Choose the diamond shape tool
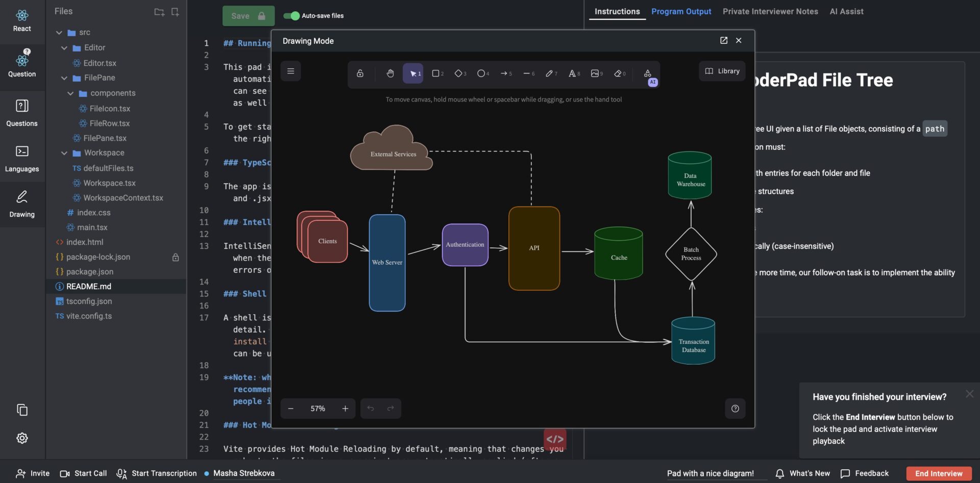Image resolution: width=980 pixels, height=483 pixels. pyautogui.click(x=458, y=73)
